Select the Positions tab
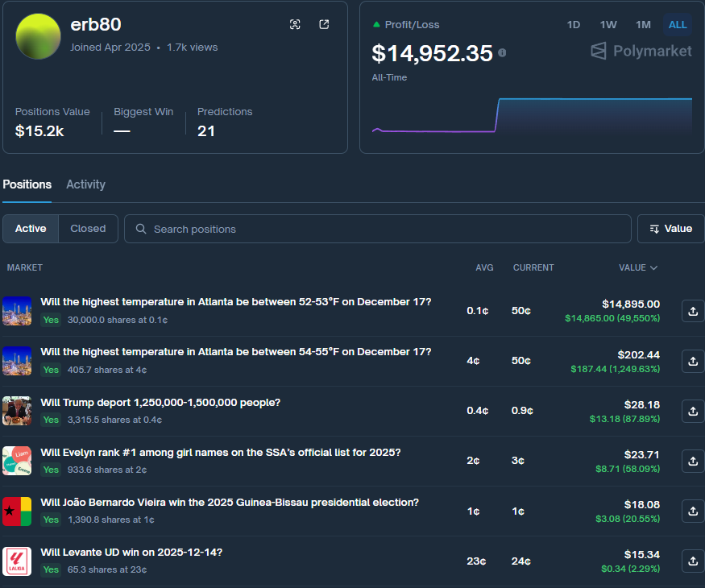The height and width of the screenshot is (588, 705). [27, 184]
